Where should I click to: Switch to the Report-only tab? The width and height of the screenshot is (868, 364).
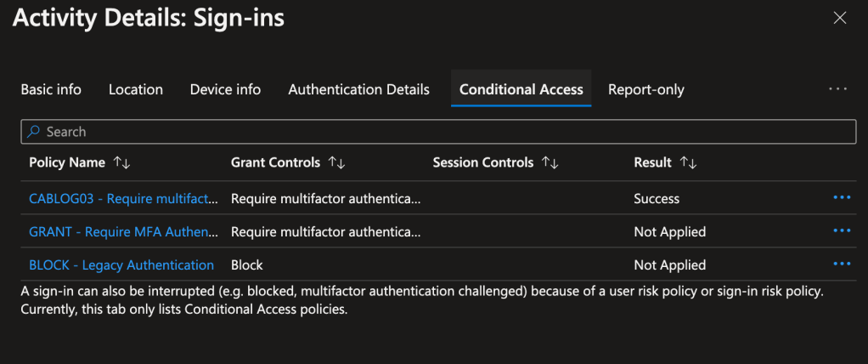[x=645, y=89]
